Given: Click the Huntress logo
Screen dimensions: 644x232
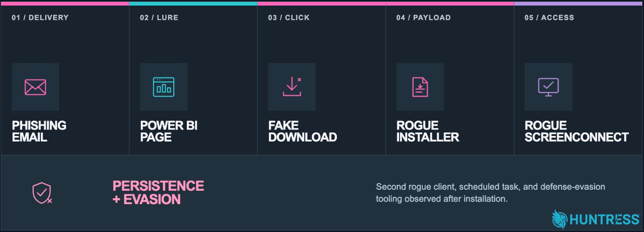Looking at the screenshot, I should [595, 219].
